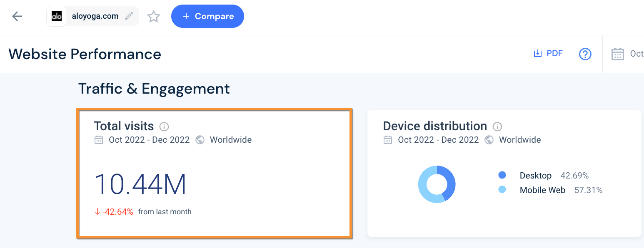Viewport: 644px width, 248px height.
Task: Click globe icon in Total visits card
Action: 200,140
